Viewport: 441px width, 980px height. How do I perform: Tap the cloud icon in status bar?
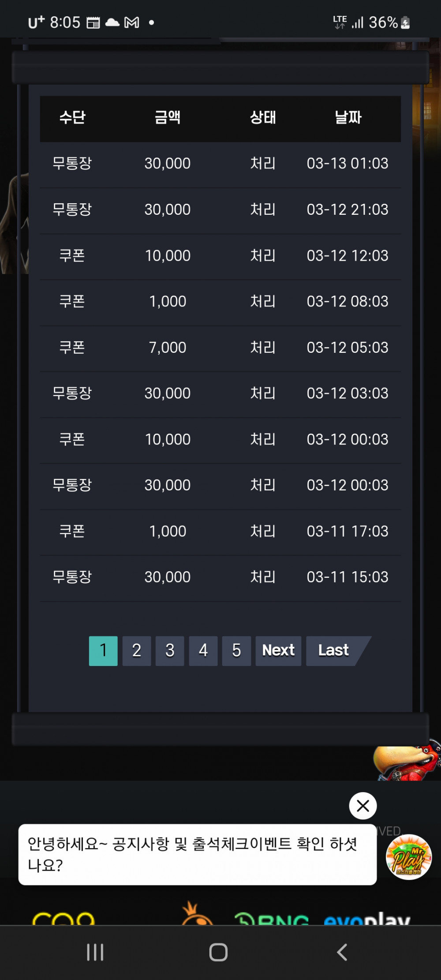tap(112, 22)
